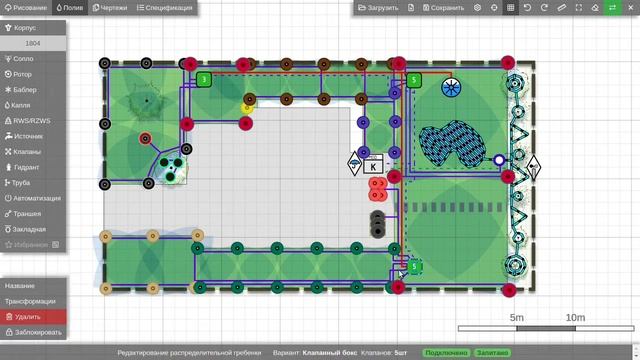The image size is (640, 360).
Task: Select the Ротор rotor tool
Action: coord(33,74)
